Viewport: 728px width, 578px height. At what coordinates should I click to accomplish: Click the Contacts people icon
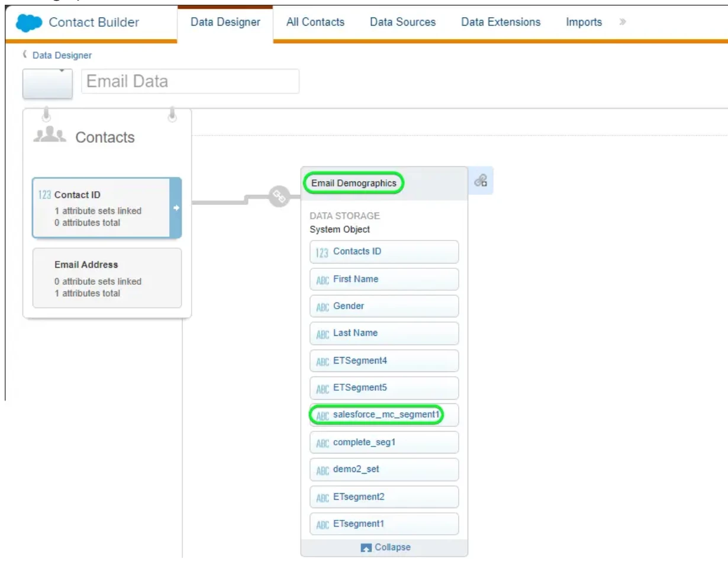(x=50, y=135)
